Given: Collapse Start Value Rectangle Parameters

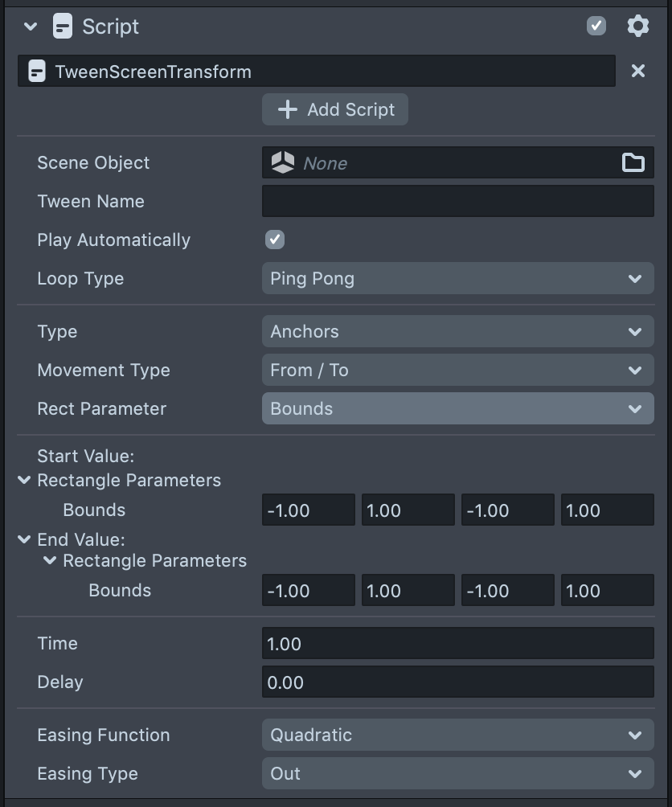Looking at the screenshot, I should coord(24,481).
